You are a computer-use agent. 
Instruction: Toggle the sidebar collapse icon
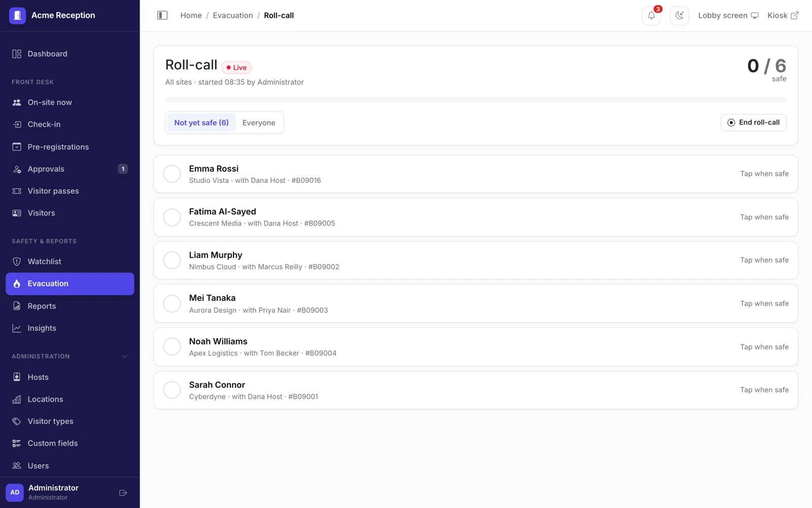coord(162,15)
